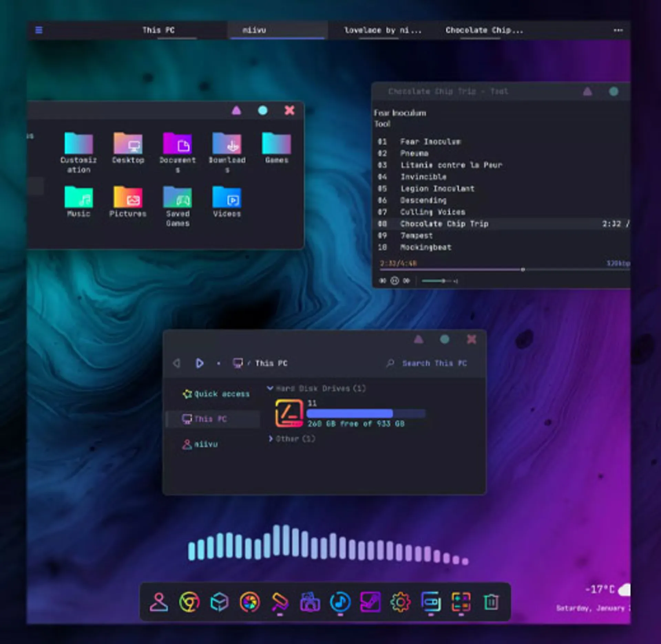Screen dimensions: 661x644
Task: Click the This PC address bar path
Action: 271,363
